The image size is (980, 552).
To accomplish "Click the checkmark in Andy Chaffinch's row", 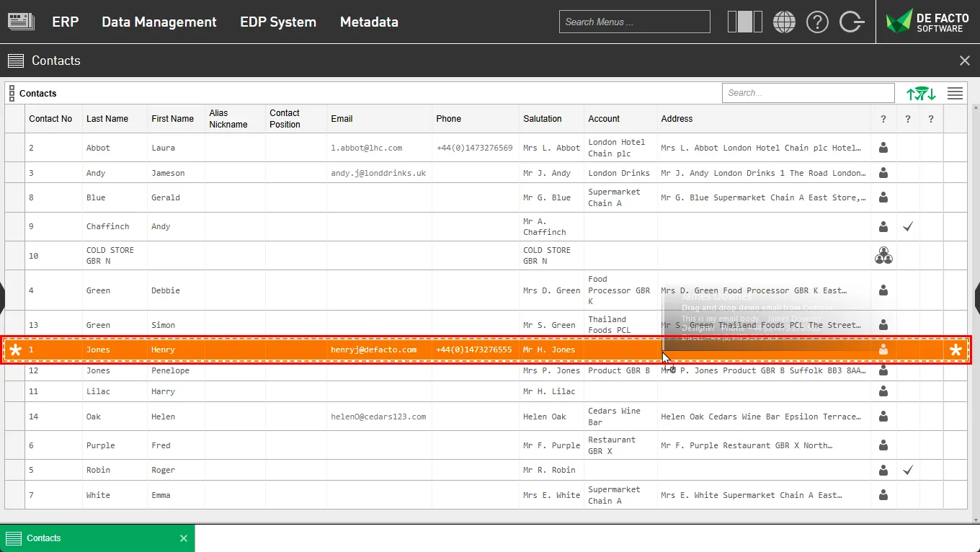I will [907, 226].
